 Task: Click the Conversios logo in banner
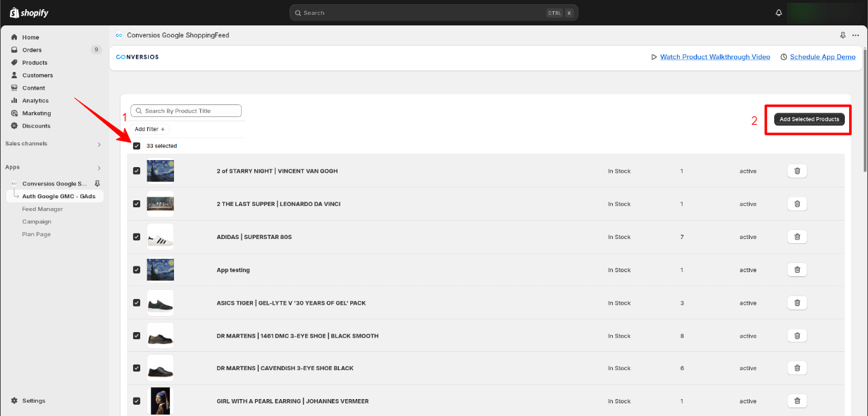(x=137, y=56)
